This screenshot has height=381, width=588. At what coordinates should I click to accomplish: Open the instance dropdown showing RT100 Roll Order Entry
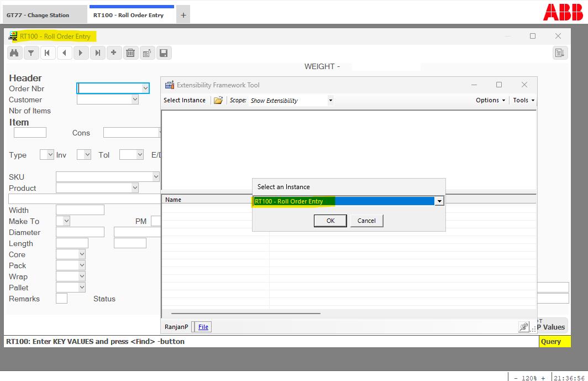tap(438, 201)
